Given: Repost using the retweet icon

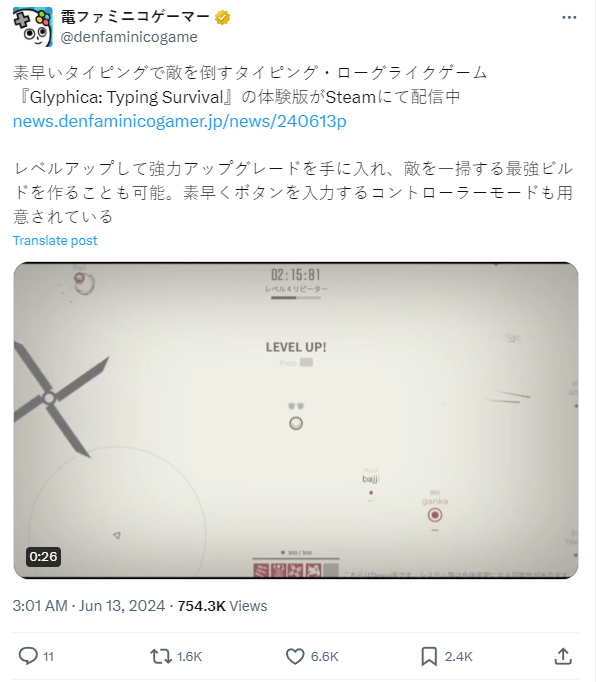Looking at the screenshot, I should point(161,656).
